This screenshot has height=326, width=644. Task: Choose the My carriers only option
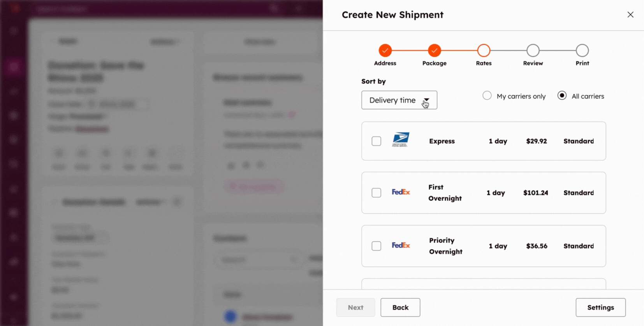click(487, 96)
